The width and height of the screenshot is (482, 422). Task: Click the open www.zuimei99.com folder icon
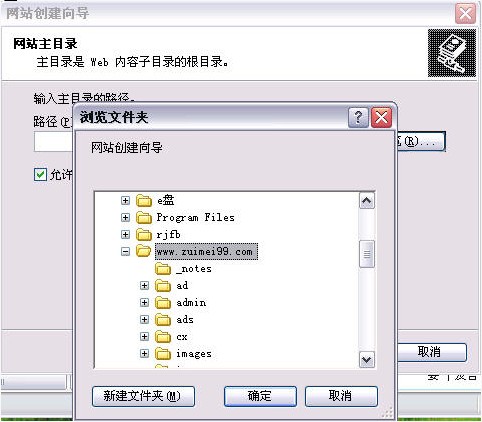click(x=144, y=251)
